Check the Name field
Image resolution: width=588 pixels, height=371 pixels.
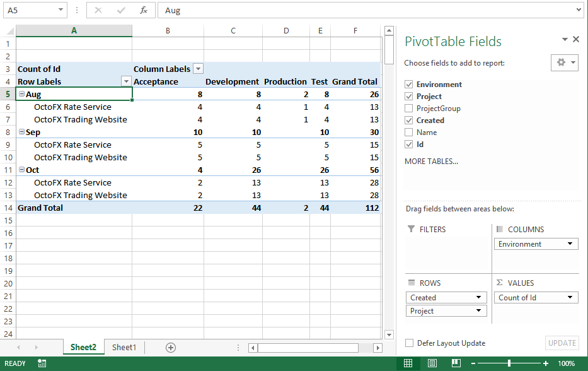pyautogui.click(x=409, y=132)
